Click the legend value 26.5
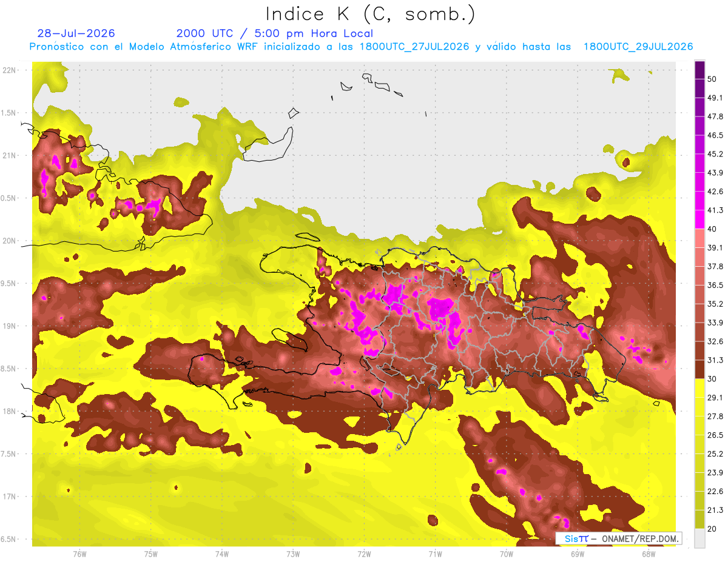 tap(715, 435)
